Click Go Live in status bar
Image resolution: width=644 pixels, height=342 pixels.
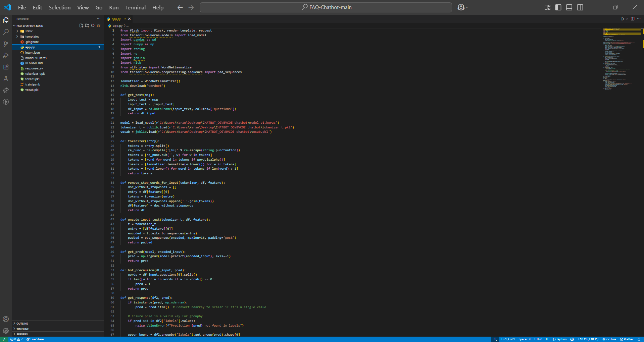pyautogui.click(x=609, y=339)
